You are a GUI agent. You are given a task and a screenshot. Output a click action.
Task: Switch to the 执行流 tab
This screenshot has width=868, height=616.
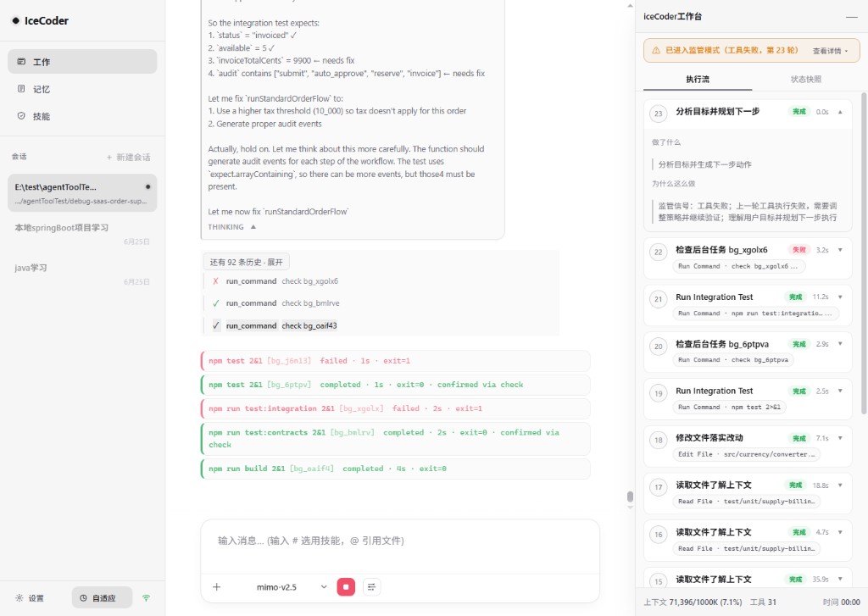[698, 79]
